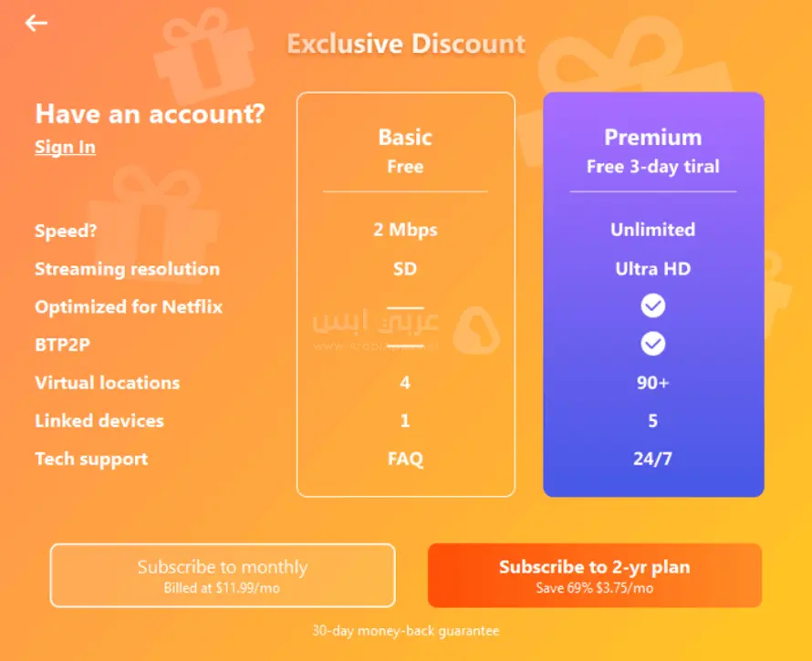This screenshot has width=812, height=661.
Task: Click the Exclusive Discount heading
Action: [406, 43]
